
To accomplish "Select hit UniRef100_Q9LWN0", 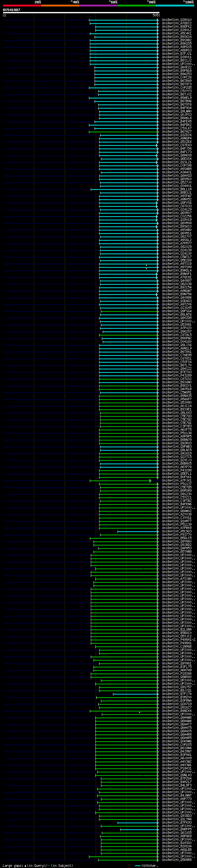I will tap(177, 111).
